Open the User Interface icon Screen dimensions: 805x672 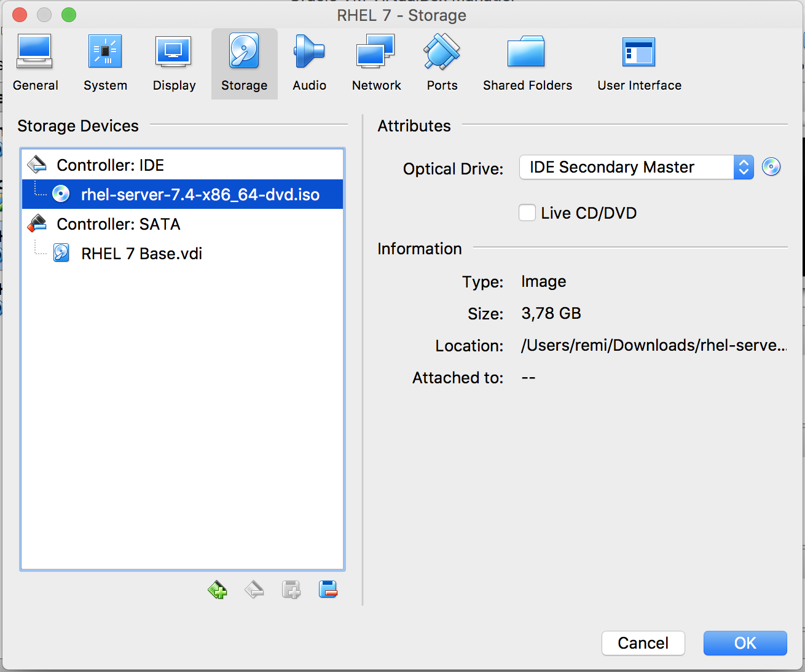639,52
